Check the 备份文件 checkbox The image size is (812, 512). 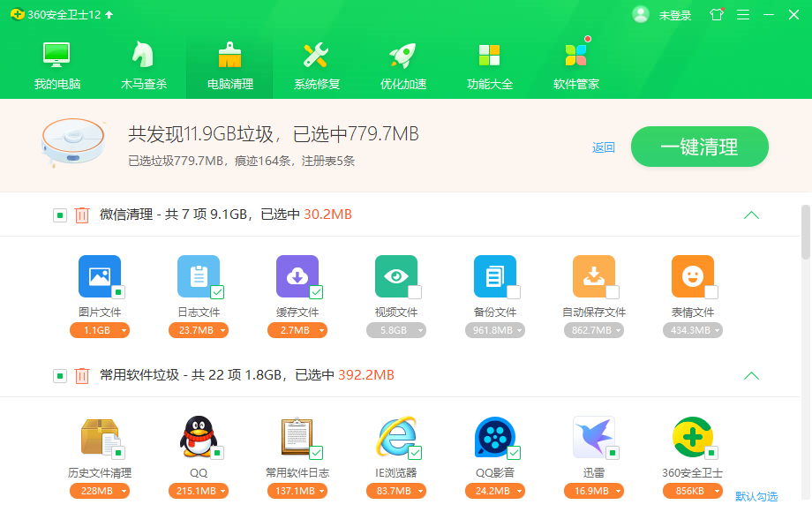point(515,292)
